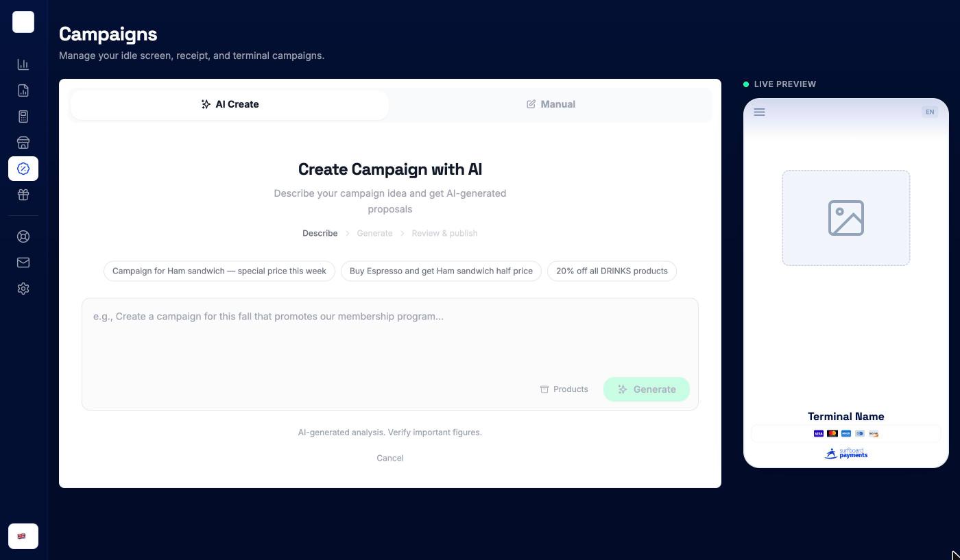Click the surfboard payments logo in preview

(846, 454)
